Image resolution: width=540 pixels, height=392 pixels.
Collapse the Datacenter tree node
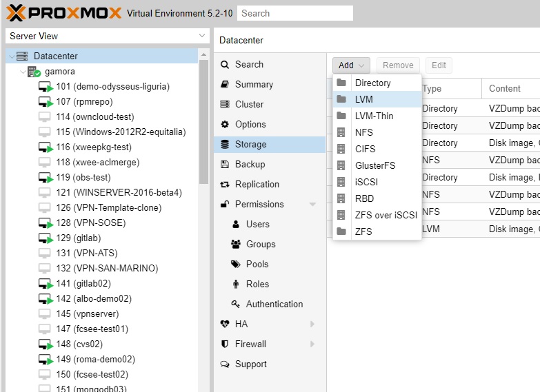[x=11, y=56]
